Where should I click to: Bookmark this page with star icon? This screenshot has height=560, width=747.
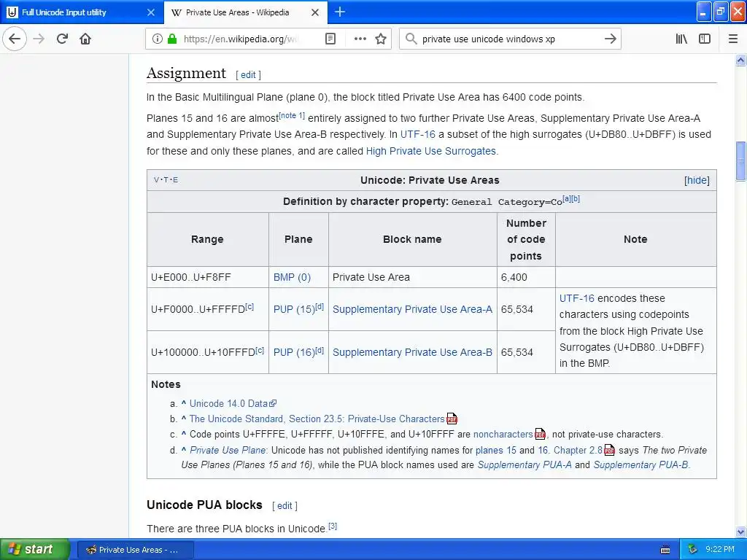coord(381,39)
